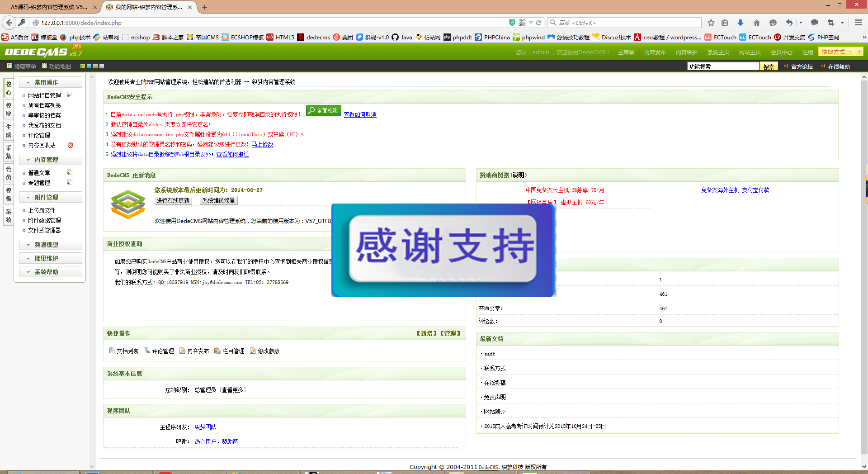
Task: Click the smiley face toolbar icon
Action: 773,23
